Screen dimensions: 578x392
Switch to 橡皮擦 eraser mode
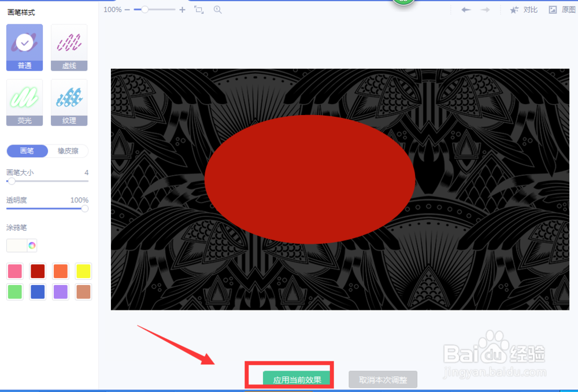[x=68, y=151]
